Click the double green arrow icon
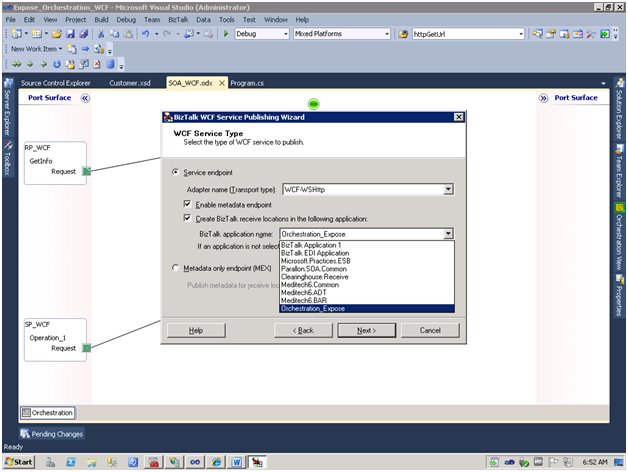The height and width of the screenshot is (472, 628). 16,64
